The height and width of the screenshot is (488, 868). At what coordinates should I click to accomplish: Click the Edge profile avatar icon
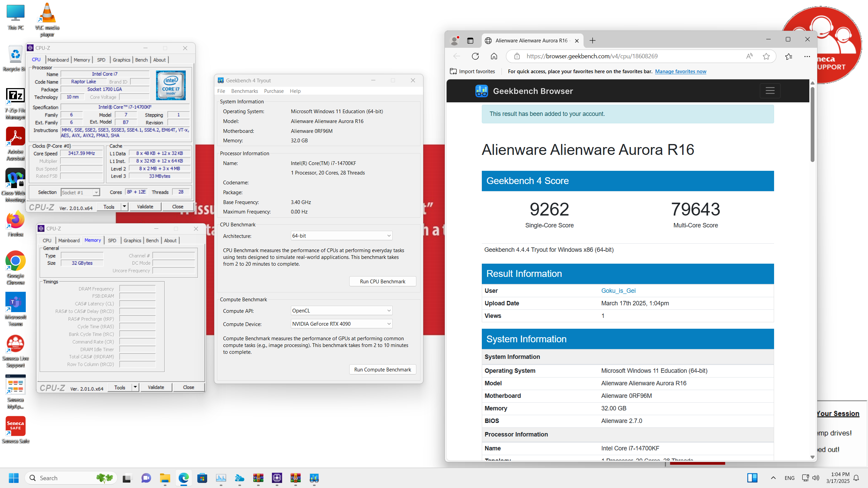455,41
